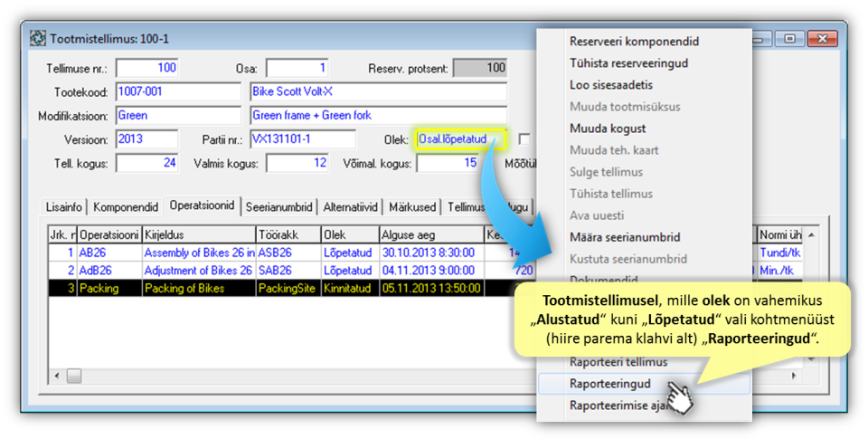Choose Reserveeri komponendid in context menu
The width and height of the screenshot is (868, 439).
[x=634, y=42]
